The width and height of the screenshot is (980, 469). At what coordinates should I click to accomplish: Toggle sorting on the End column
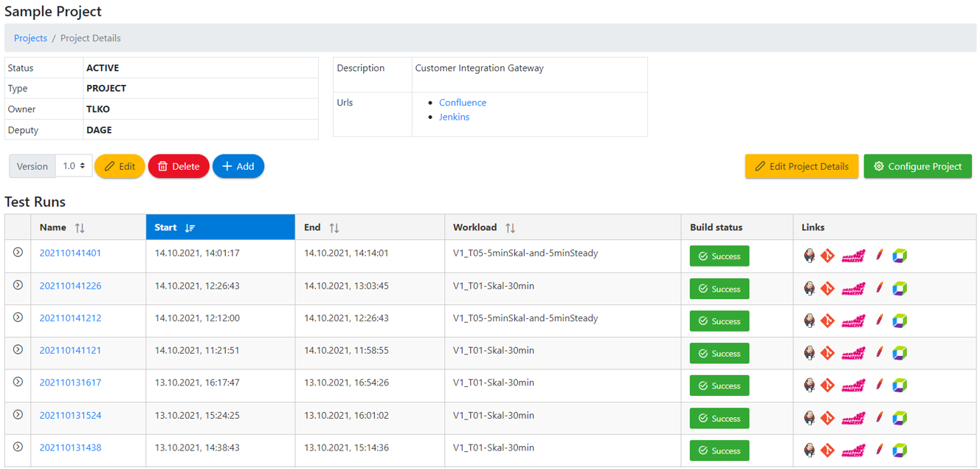click(x=334, y=227)
